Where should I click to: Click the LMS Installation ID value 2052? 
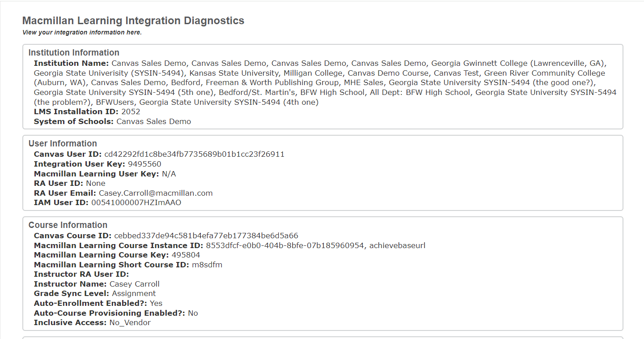pos(131,112)
